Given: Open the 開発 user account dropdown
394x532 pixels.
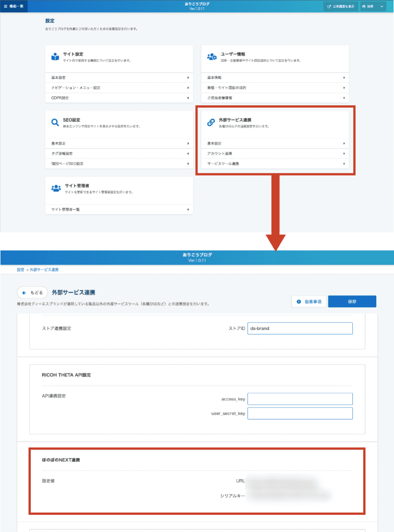Looking at the screenshot, I should click(373, 6).
